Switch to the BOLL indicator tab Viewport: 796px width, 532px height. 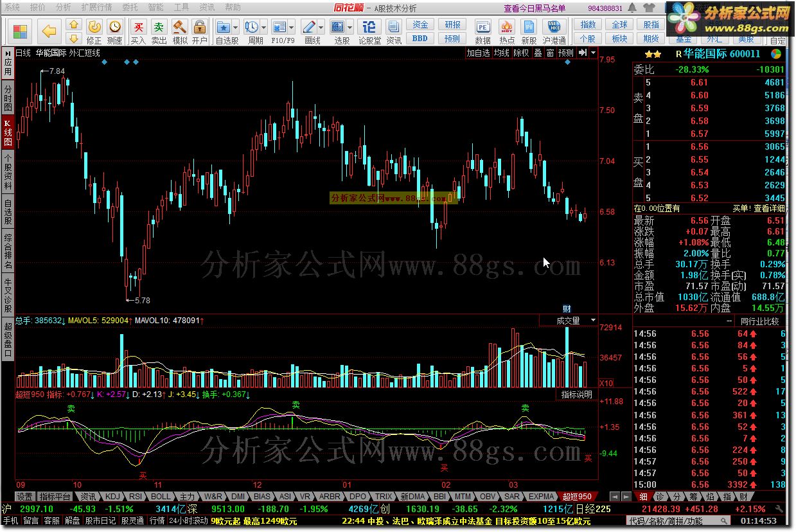tap(161, 497)
